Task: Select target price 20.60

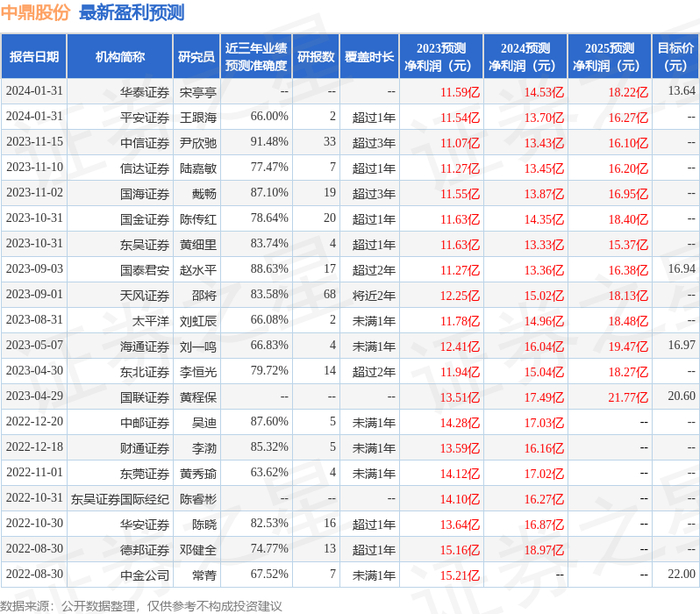Action: (x=682, y=397)
